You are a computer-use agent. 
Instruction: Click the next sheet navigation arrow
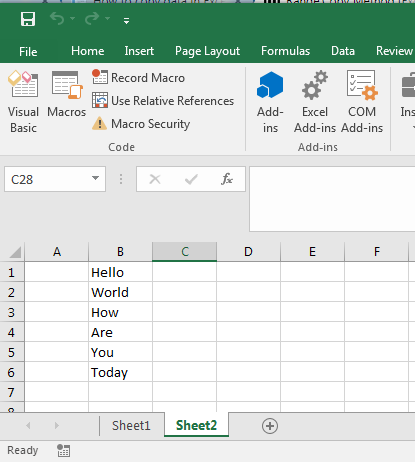coord(56,425)
